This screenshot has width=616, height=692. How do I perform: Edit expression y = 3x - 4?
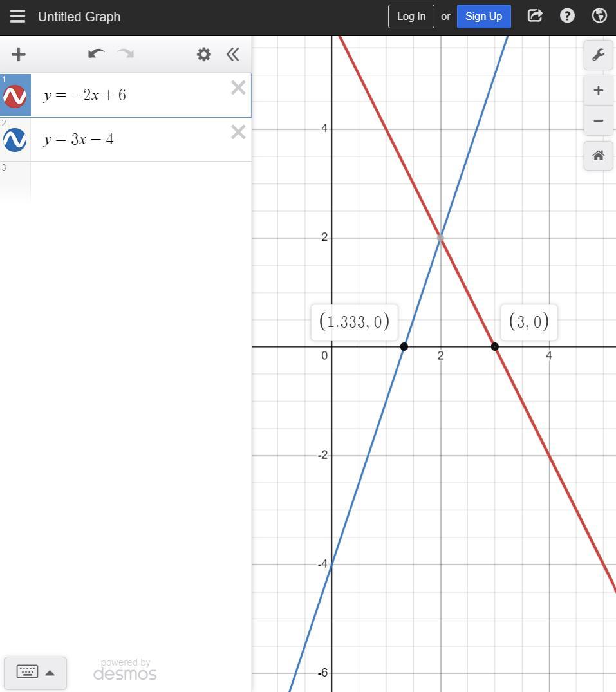point(79,140)
